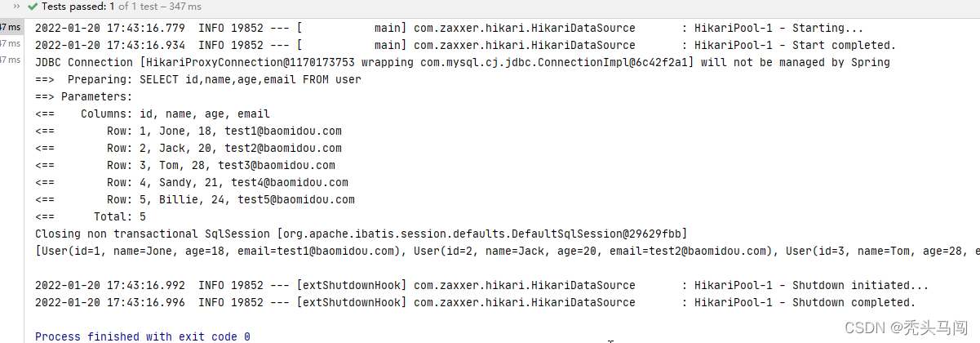Click the 'Closing non transactional SqlSession' line
Image resolution: width=980 pixels, height=343 pixels.
[x=361, y=234]
